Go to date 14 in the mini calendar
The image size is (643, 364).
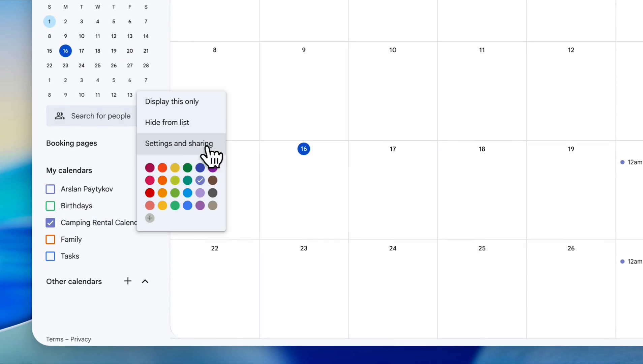146,36
